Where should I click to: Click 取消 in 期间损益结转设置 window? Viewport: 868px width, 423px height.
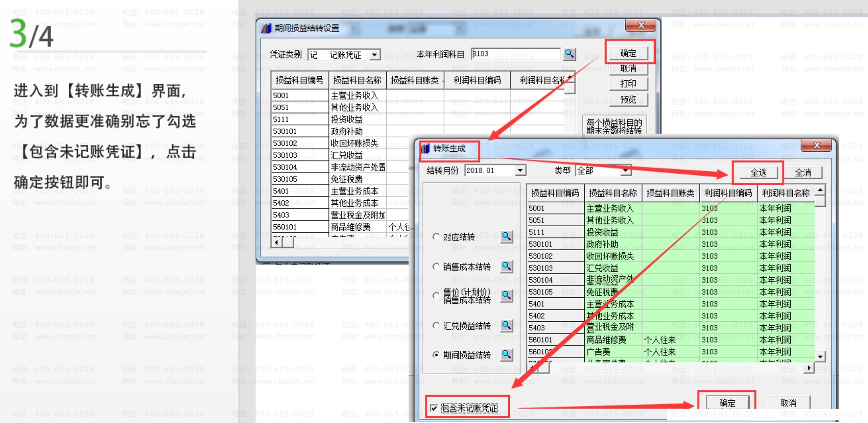coord(629,68)
